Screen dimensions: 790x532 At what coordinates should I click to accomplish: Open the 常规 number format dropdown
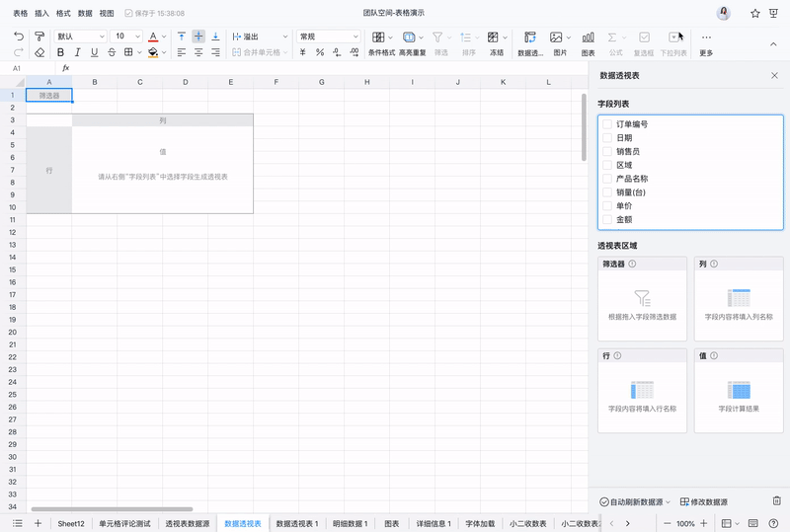[x=329, y=37]
